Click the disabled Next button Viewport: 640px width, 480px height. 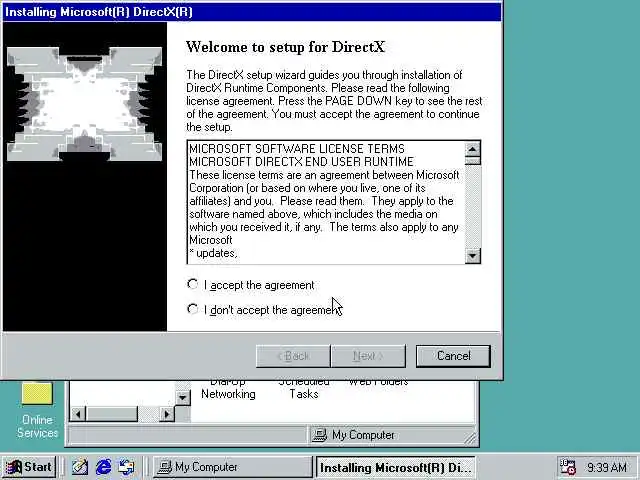[x=369, y=356]
